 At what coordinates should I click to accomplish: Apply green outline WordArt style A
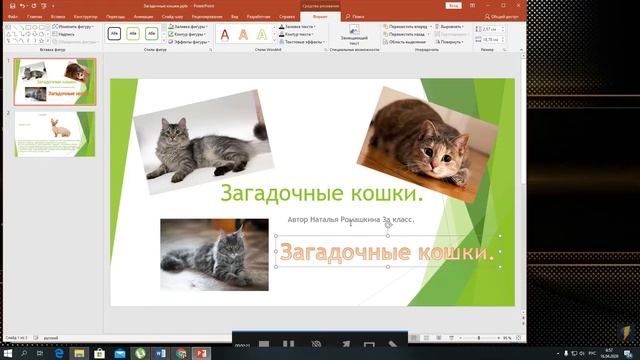pyautogui.click(x=262, y=35)
